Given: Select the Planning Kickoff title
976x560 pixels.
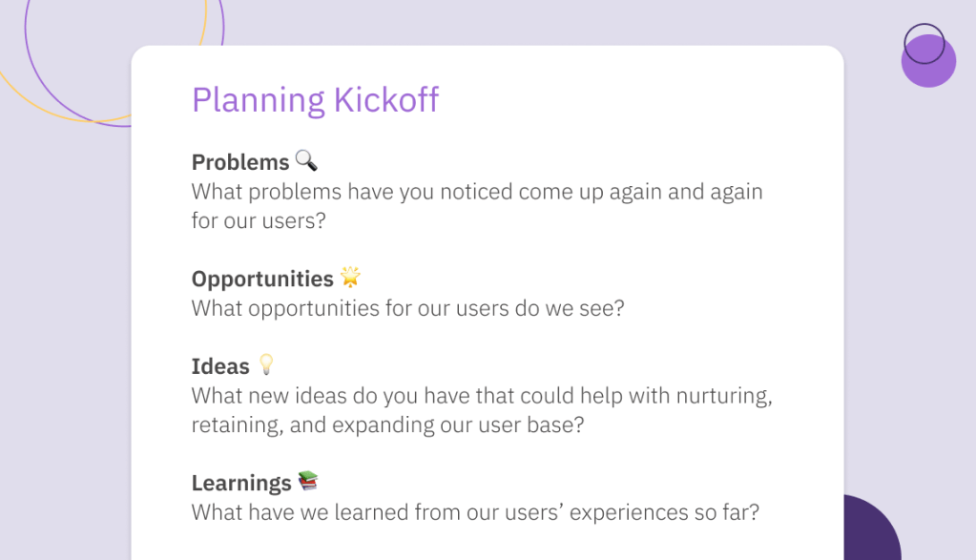Looking at the screenshot, I should click(x=315, y=100).
